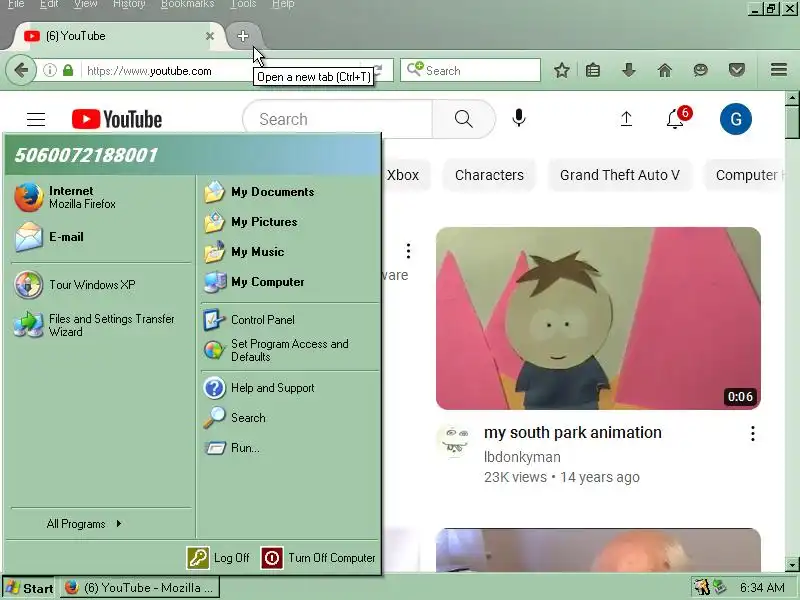Open the Firefox hamburger menu
Image resolution: width=800 pixels, height=600 pixels.
coord(779,69)
